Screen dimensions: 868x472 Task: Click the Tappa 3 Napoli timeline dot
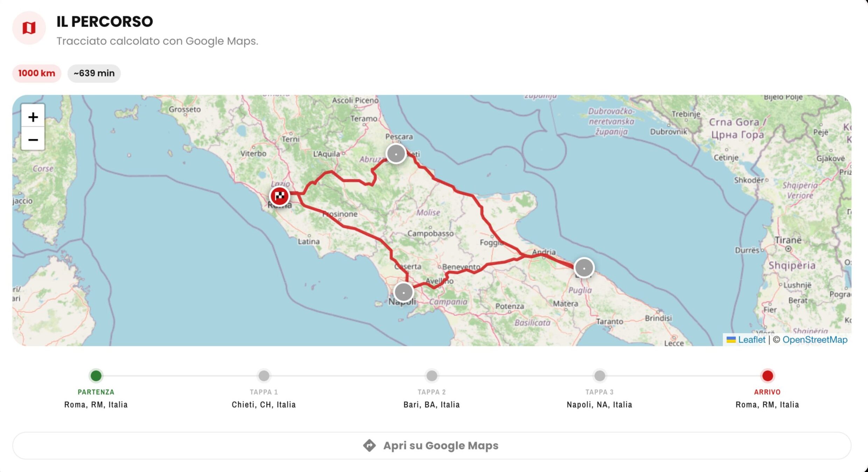(x=600, y=376)
